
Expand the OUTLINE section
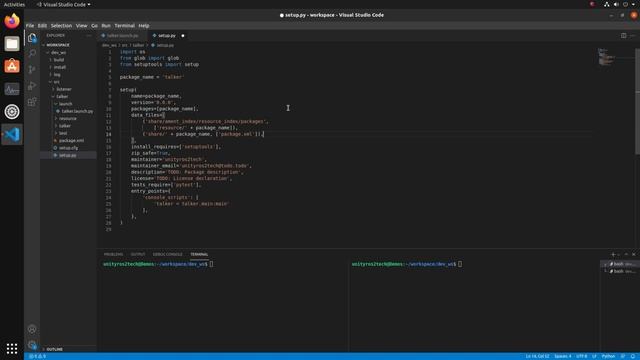pos(54,349)
